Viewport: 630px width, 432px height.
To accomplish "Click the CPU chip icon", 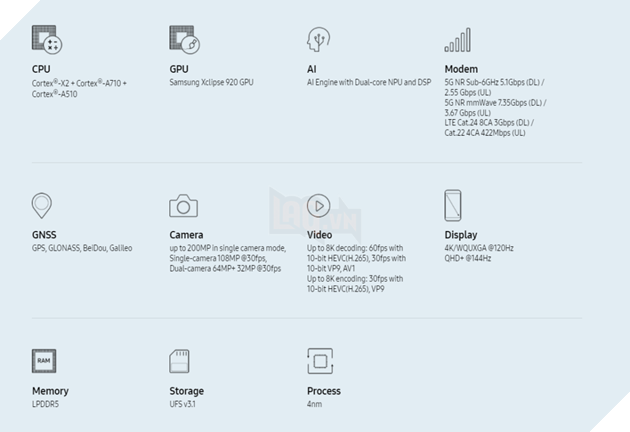I will pyautogui.click(x=46, y=41).
